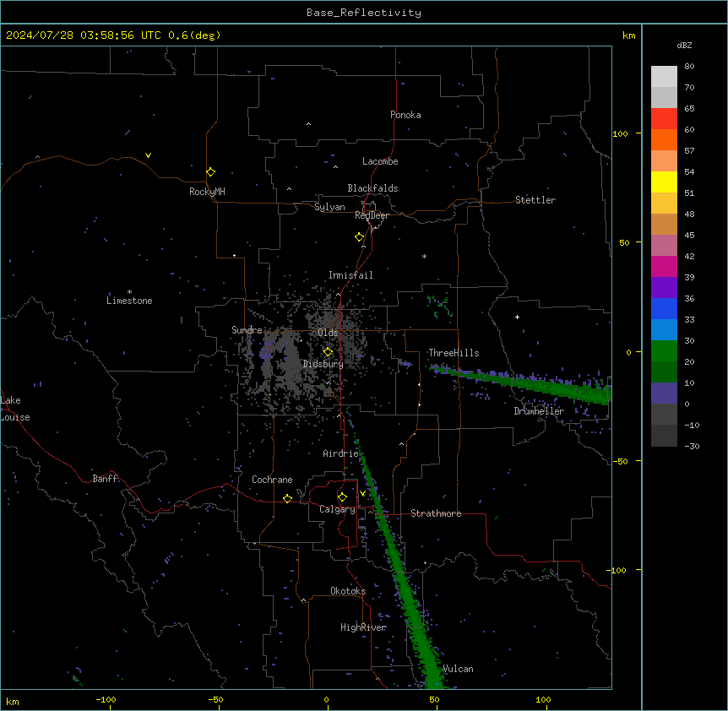Click the green 20 dBZ legend swatch
728x711 pixels.
(x=664, y=351)
